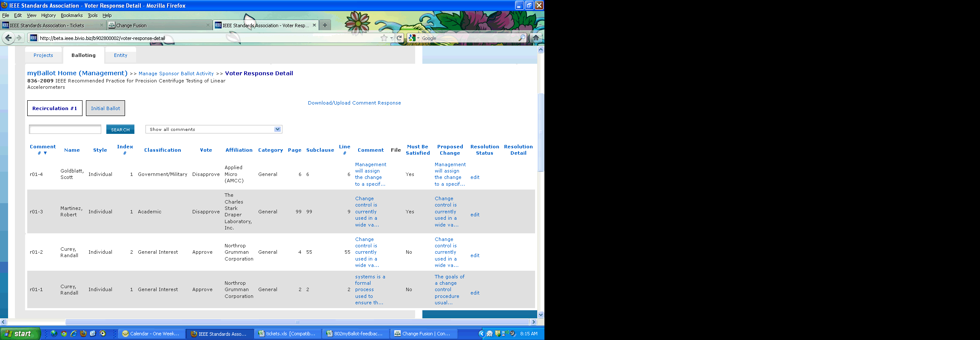Bookmark page with the star icon
The width and height of the screenshot is (980, 340).
384,38
